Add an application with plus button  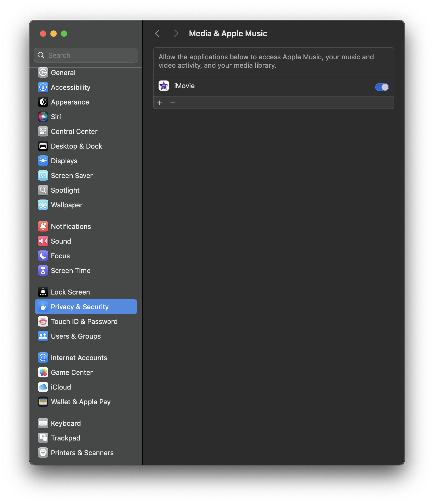point(160,103)
